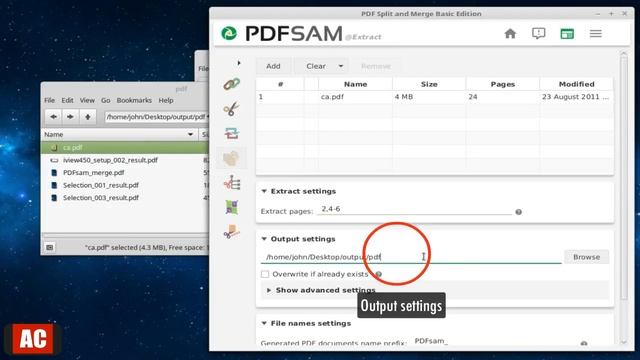The width and height of the screenshot is (640, 360).
Task: Select Selection_001_result.pdf in file manager
Action: tap(124, 185)
